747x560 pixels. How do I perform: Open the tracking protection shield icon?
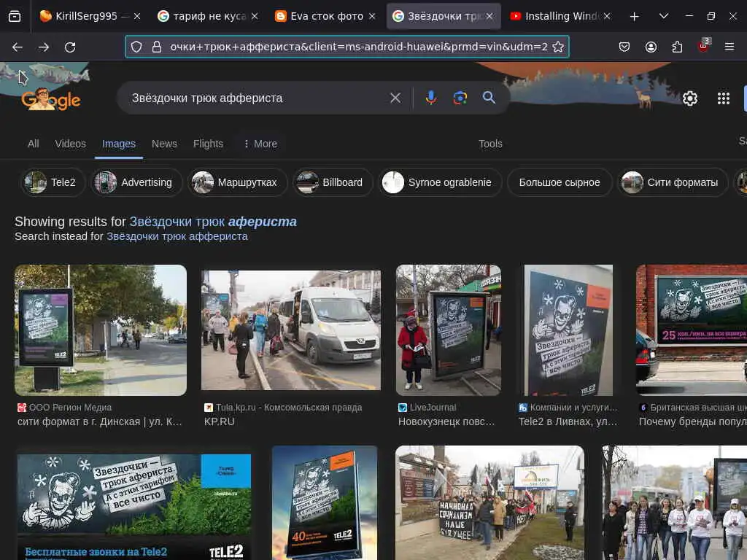136,47
